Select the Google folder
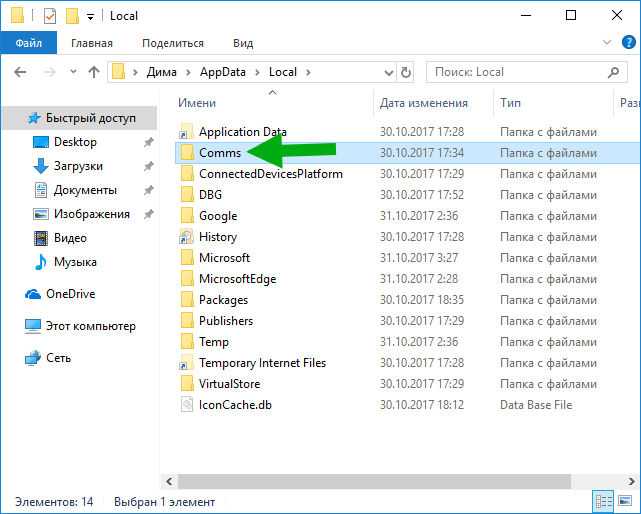The height and width of the screenshot is (514, 641). [x=218, y=216]
